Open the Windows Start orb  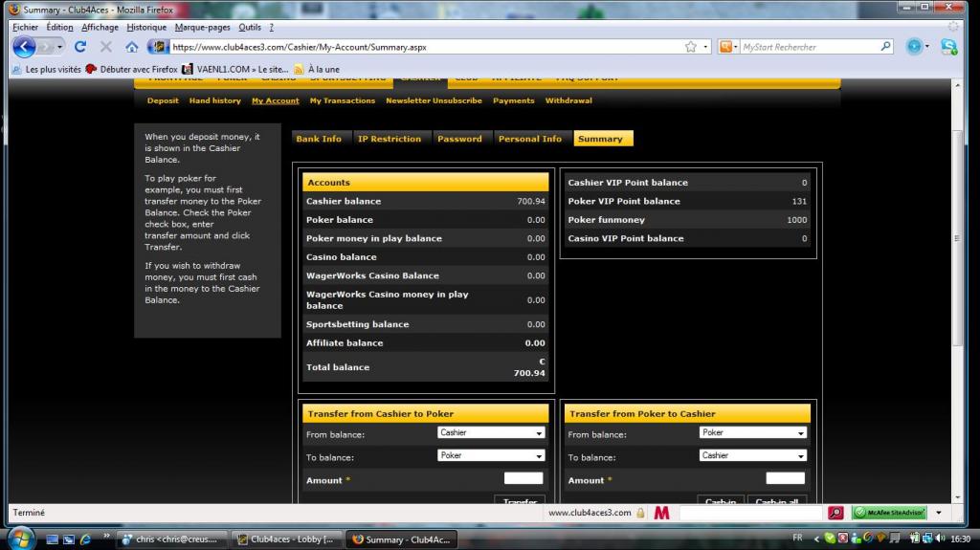click(x=20, y=539)
